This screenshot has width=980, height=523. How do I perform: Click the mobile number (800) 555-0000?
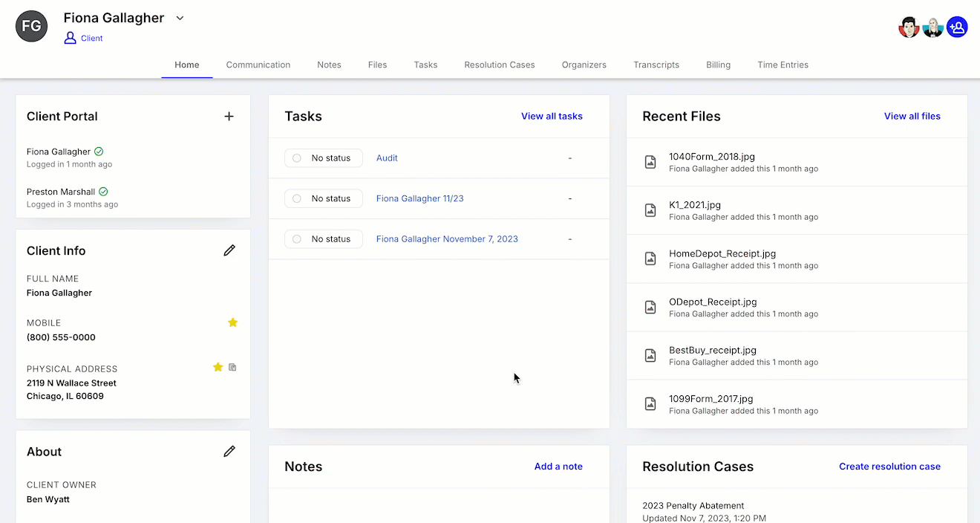click(61, 337)
